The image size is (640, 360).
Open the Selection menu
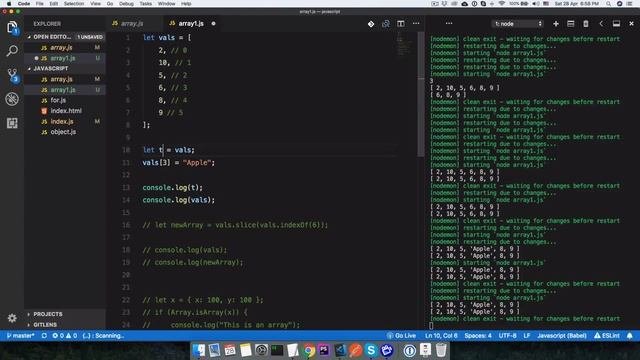click(x=74, y=4)
